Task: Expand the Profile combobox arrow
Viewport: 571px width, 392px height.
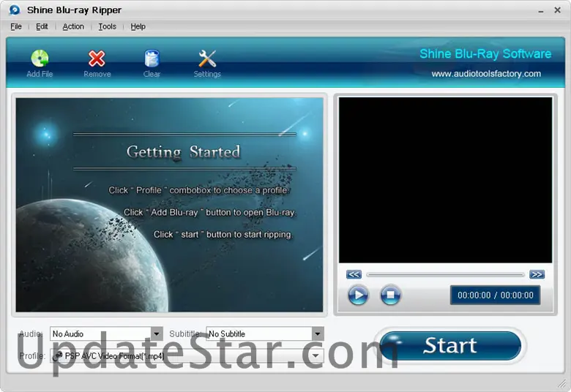Action: [x=316, y=355]
